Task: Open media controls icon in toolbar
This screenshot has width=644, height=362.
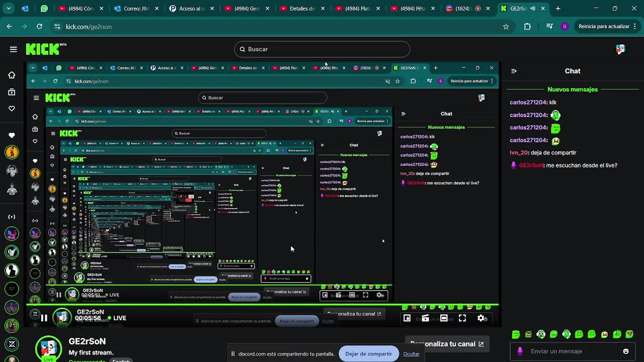Action: [x=549, y=27]
